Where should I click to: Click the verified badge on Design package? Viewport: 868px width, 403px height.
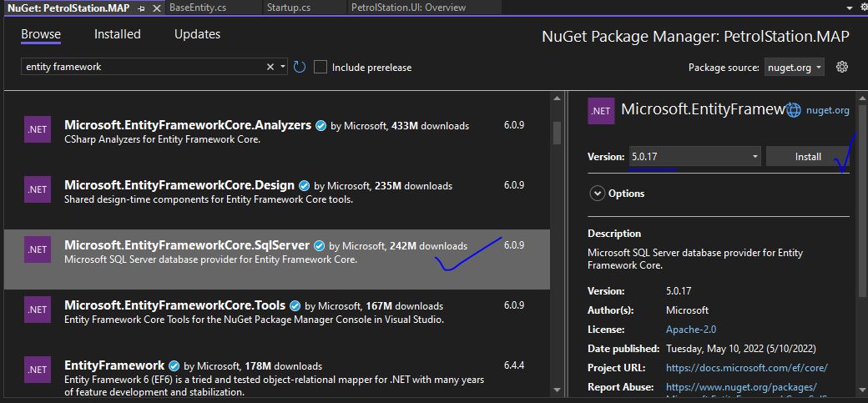point(304,185)
